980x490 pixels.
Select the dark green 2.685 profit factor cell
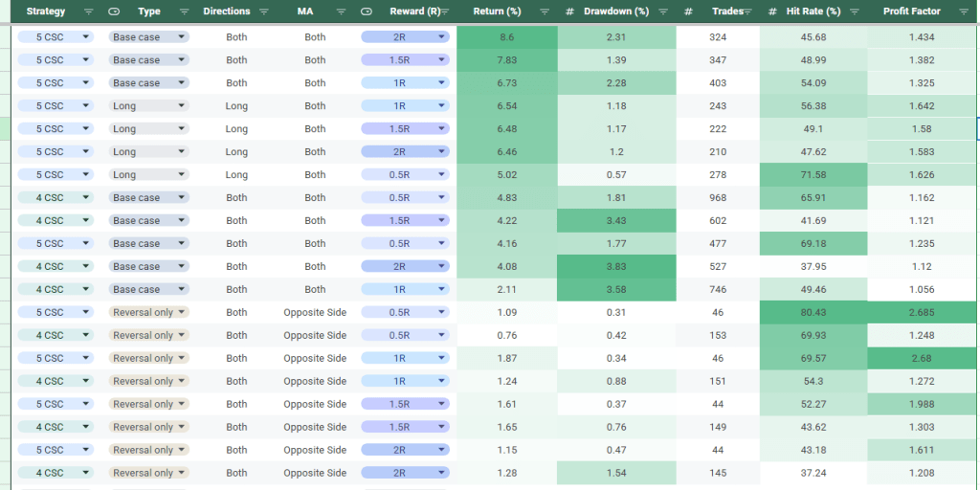921,313
